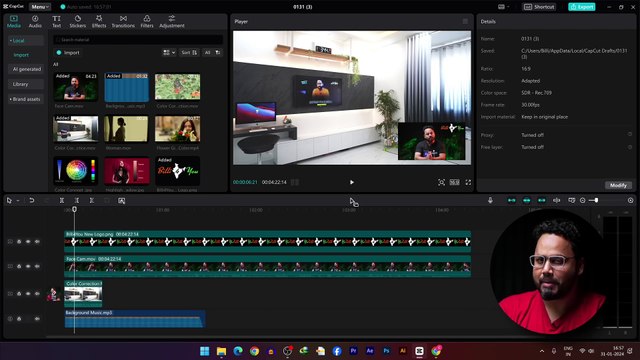Lock the Face Cam.mov track
The width and height of the screenshot is (640, 360).
(19, 266)
